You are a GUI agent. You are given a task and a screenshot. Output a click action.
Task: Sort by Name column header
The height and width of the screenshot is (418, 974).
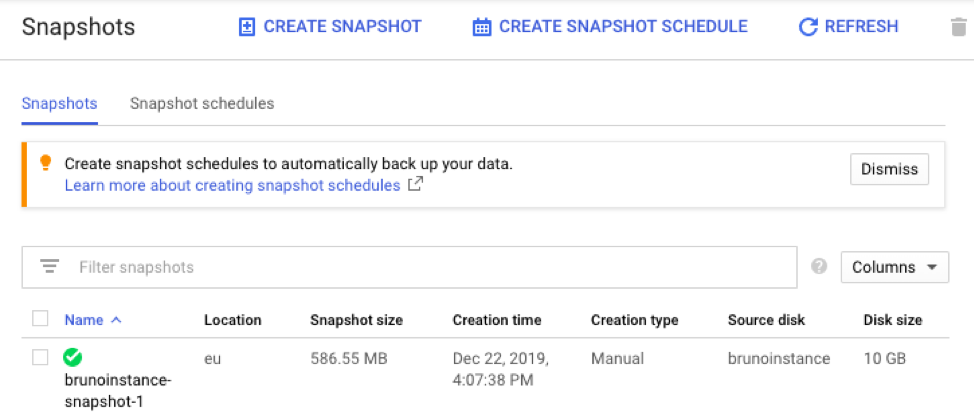tap(84, 320)
